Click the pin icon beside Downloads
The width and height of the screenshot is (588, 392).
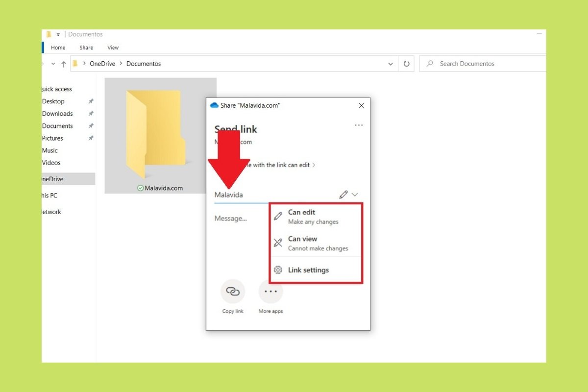tap(91, 114)
